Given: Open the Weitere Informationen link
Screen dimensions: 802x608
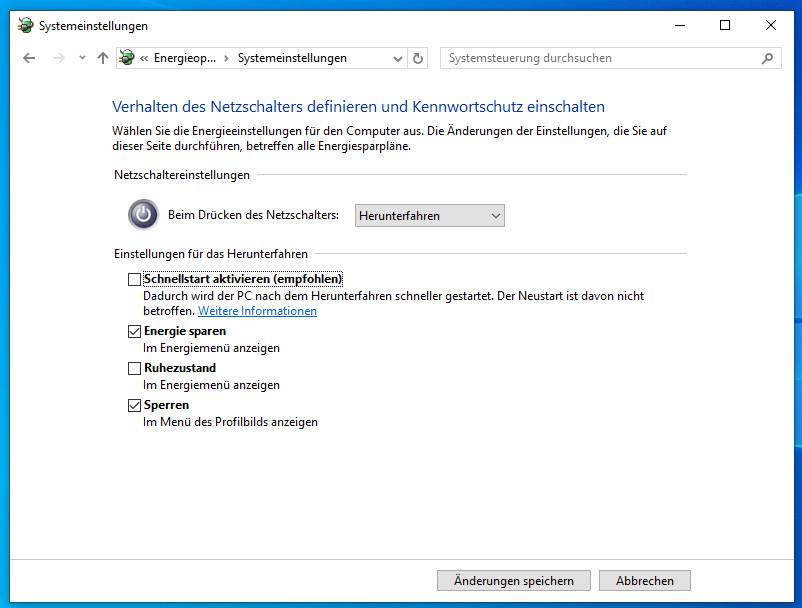Looking at the screenshot, I should [257, 311].
